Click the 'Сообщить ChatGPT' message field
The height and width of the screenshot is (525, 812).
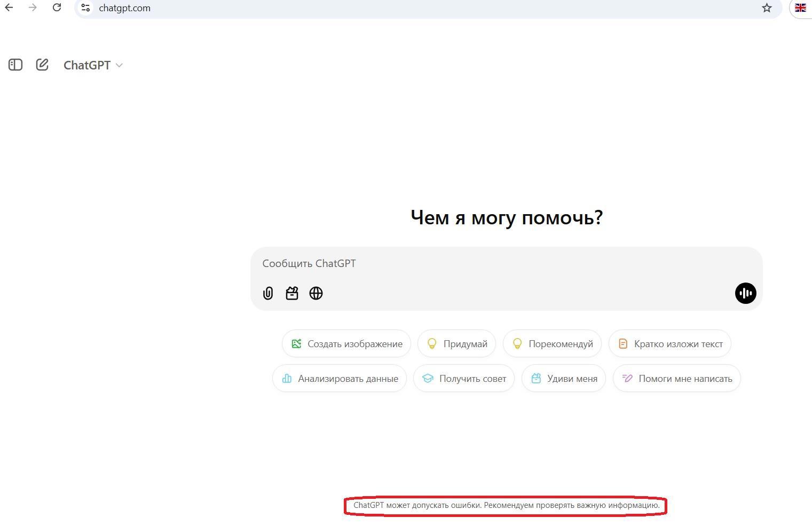point(480,263)
